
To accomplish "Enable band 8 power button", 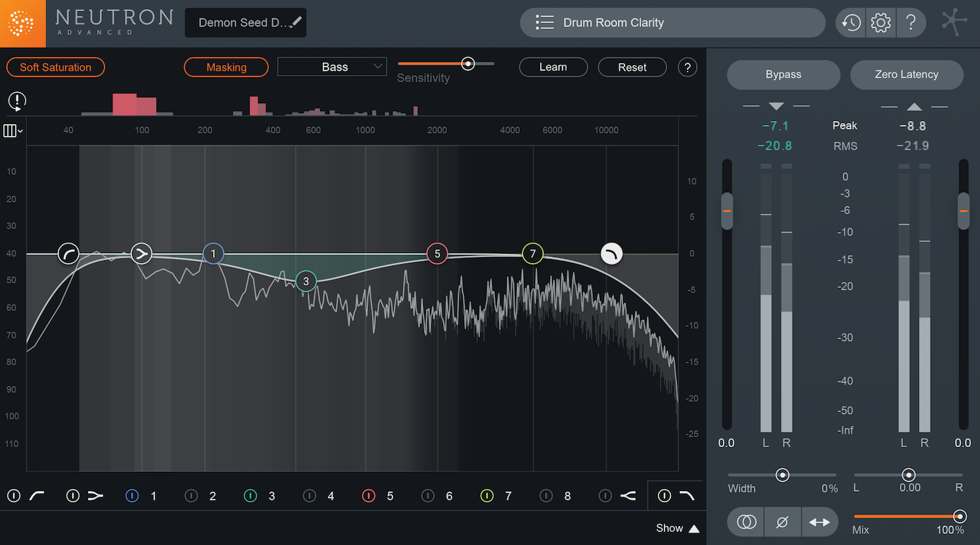I will point(546,496).
